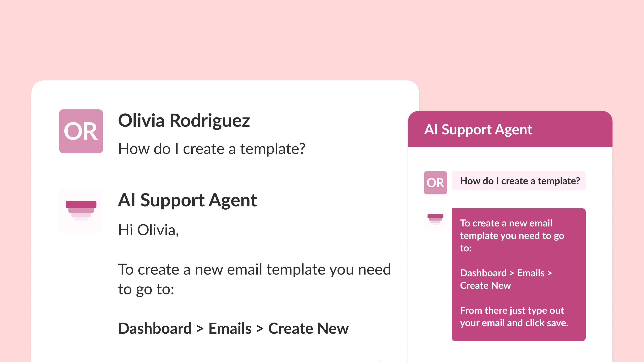Click the arrow between large Emails and Create New

260,329
